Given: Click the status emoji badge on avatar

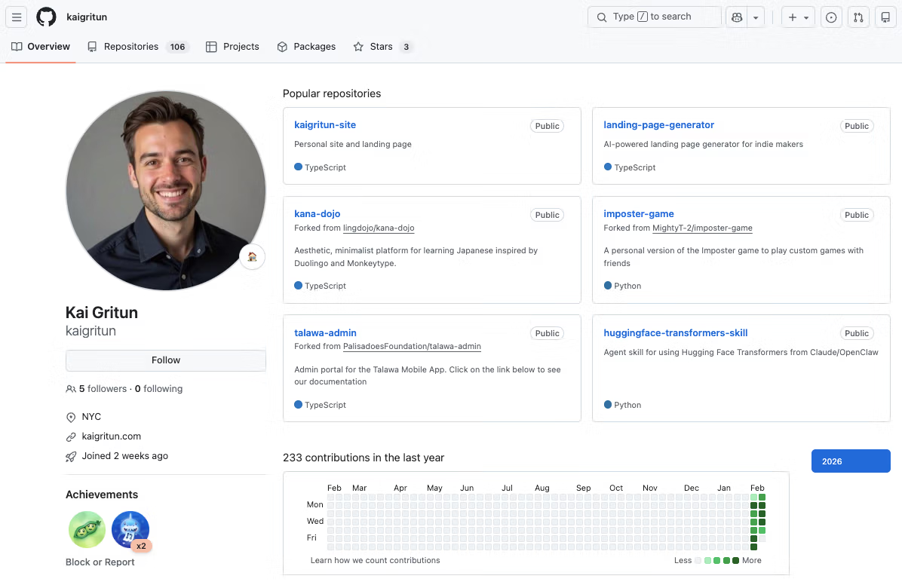Looking at the screenshot, I should (x=252, y=257).
